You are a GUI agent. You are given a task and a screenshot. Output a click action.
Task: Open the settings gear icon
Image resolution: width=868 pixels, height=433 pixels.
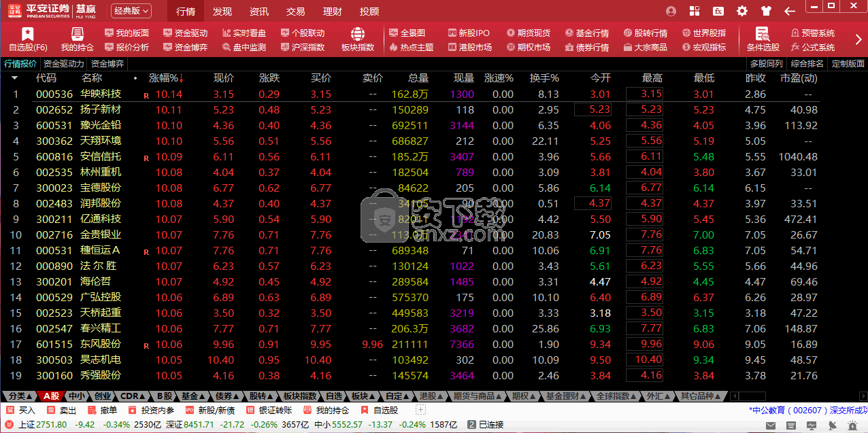[741, 11]
